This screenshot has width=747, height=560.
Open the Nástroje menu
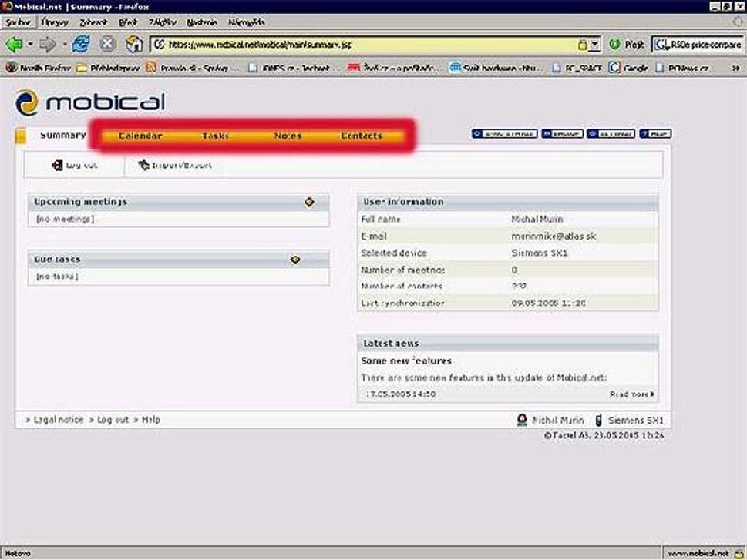202,22
